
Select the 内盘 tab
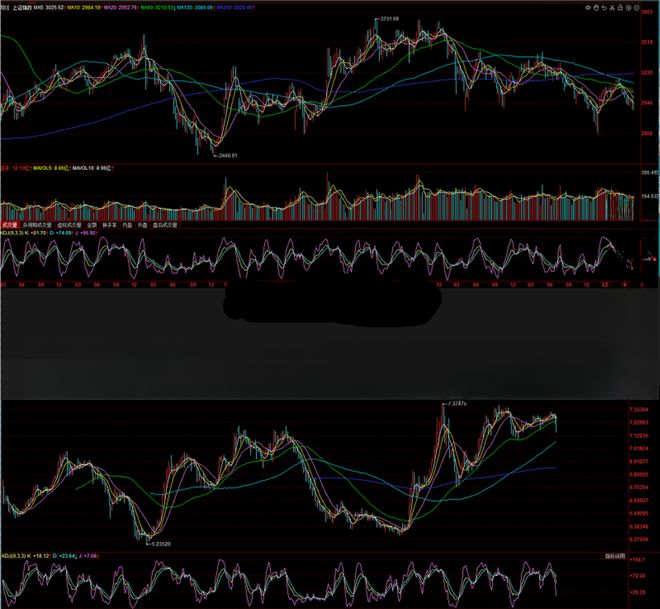pyautogui.click(x=127, y=225)
